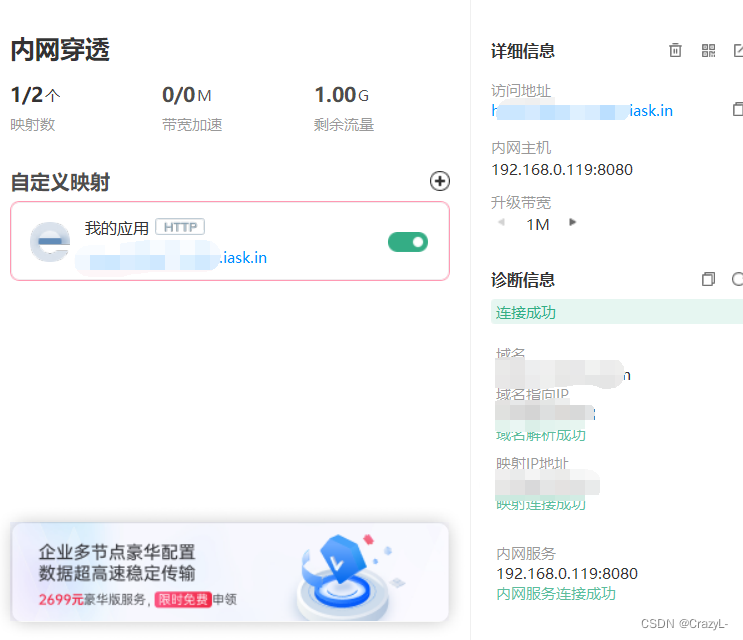
Task: Click the 我的应用 mapping app icon
Action: pos(50,242)
